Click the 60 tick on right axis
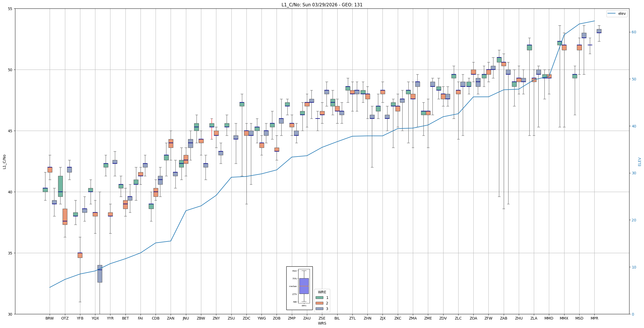Viewport: 644px width, 328px height. [634, 32]
